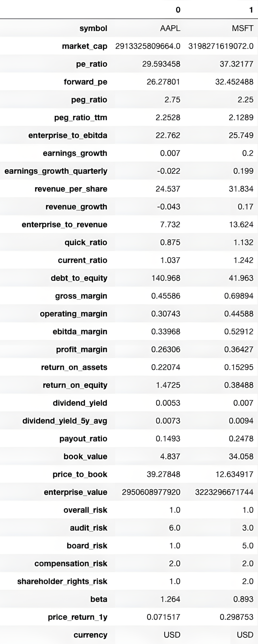Select the audit_risk row label

coord(88,528)
